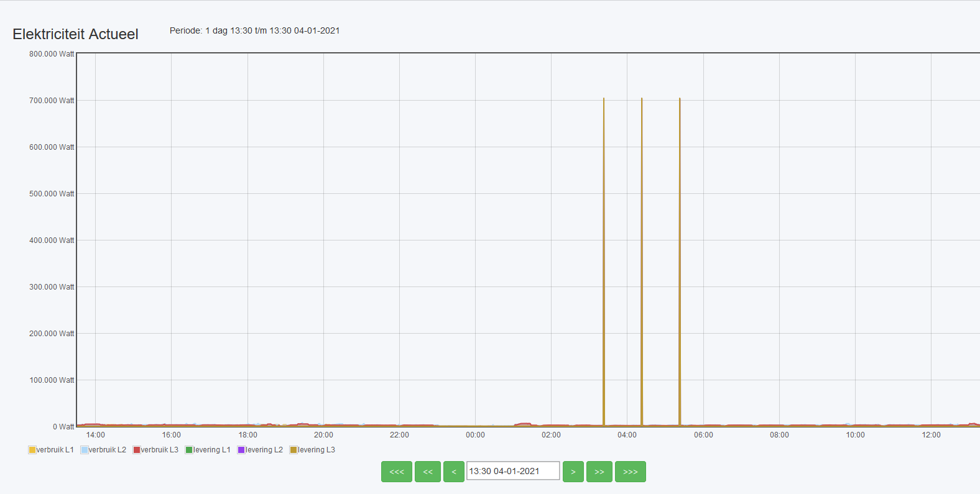Click the third spike before 06:00
The width and height of the screenshot is (980, 494).
pyautogui.click(x=680, y=262)
